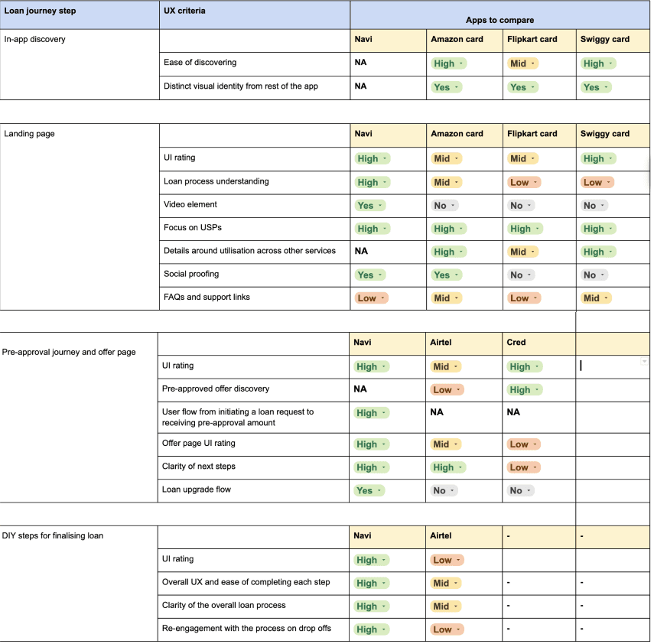
Task: Open Flipkart card Social proofing No dropdown
Action: tap(521, 275)
